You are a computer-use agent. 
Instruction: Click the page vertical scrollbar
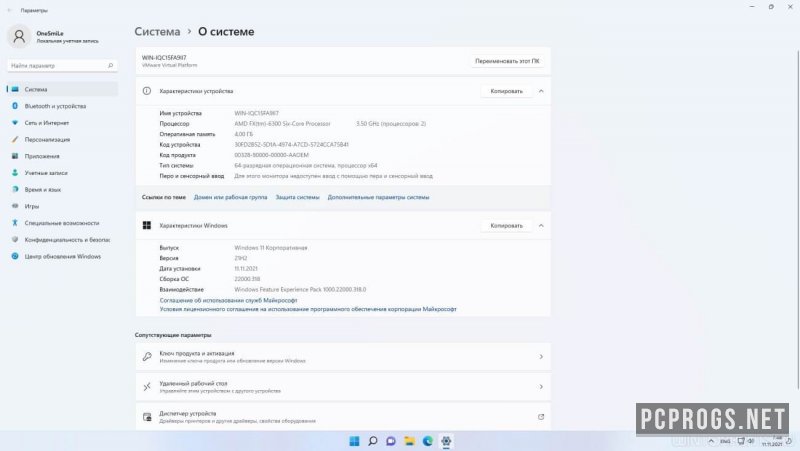[797, 219]
